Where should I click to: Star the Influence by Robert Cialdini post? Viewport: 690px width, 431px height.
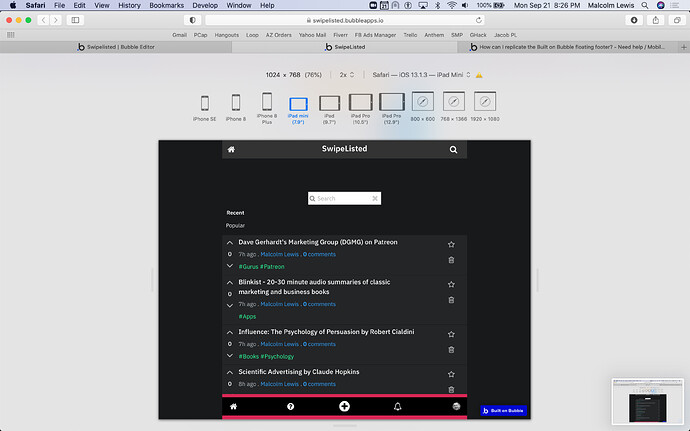451,334
